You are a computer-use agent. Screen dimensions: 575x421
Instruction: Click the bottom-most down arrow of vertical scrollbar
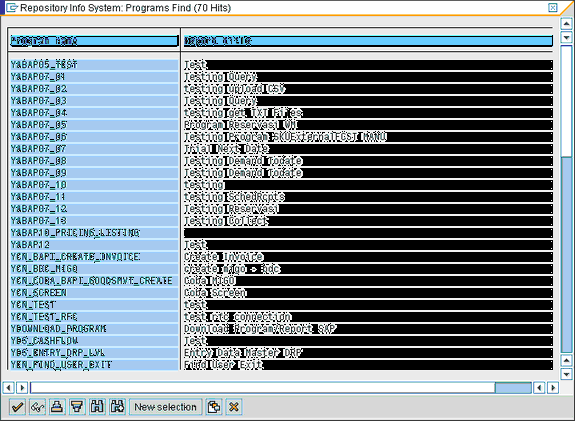coord(567,374)
